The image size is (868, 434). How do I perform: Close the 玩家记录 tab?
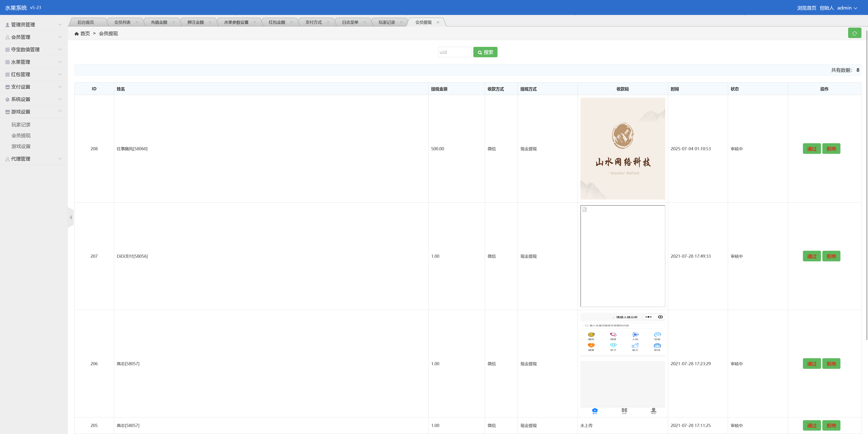pos(401,22)
